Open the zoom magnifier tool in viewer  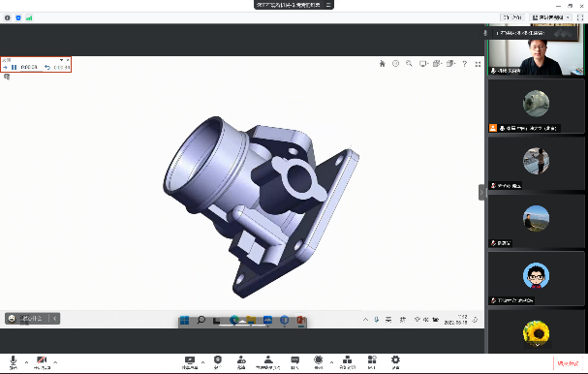409,63
